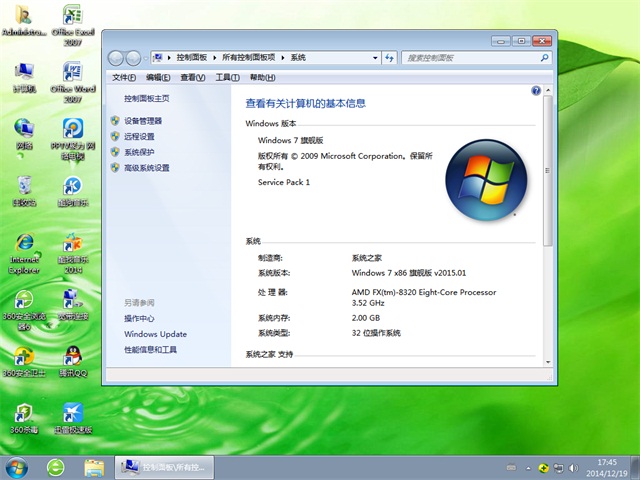Image resolution: width=640 pixels, height=480 pixels.
Task: Click the text 'AMD FX(tm)-8320 Eight-Core Processor'
Action: click(x=424, y=292)
